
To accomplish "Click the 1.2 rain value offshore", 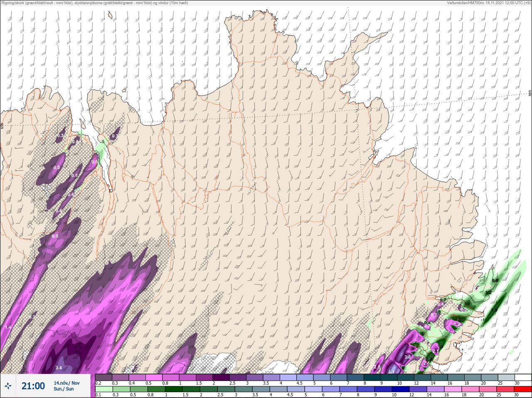I will tap(488, 292).
